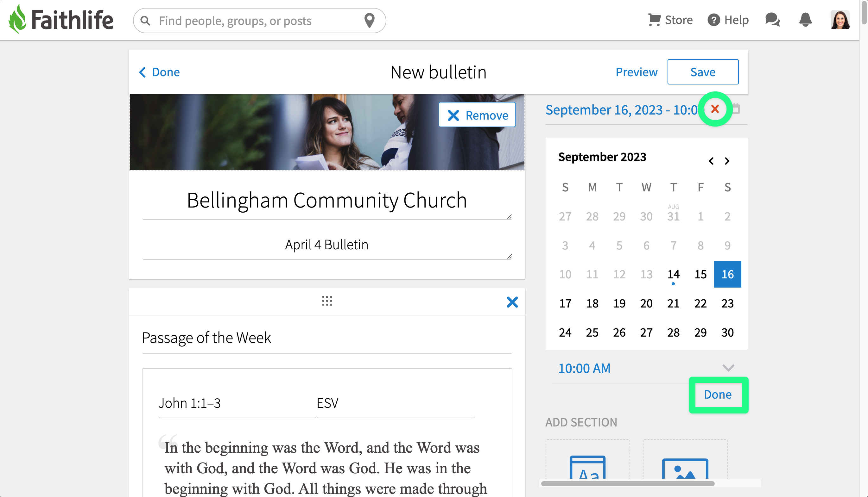Grab the section drag handle dots

coord(327,301)
